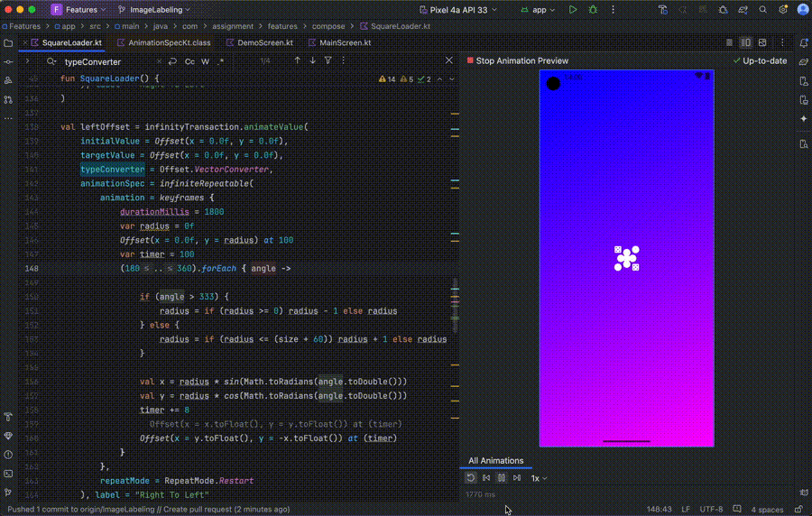Toggle Match Case (Cc) in find bar
This screenshot has height=516, width=812.
click(x=189, y=61)
